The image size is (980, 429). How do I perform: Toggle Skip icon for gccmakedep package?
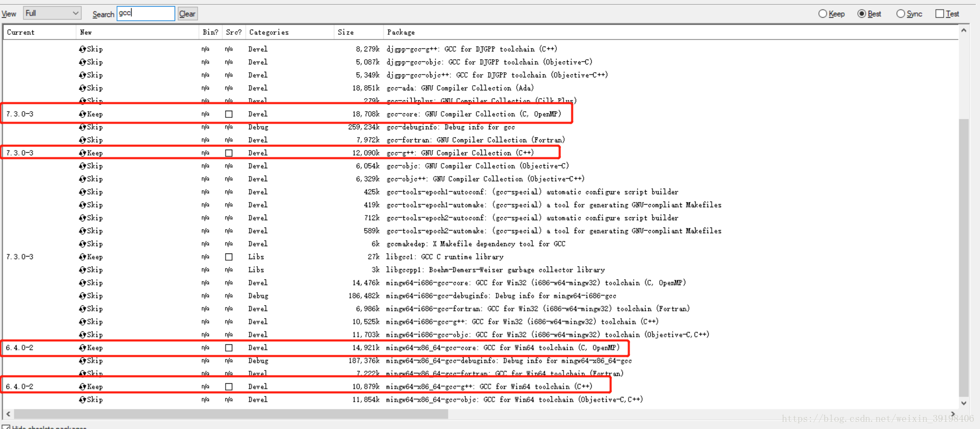pyautogui.click(x=82, y=244)
